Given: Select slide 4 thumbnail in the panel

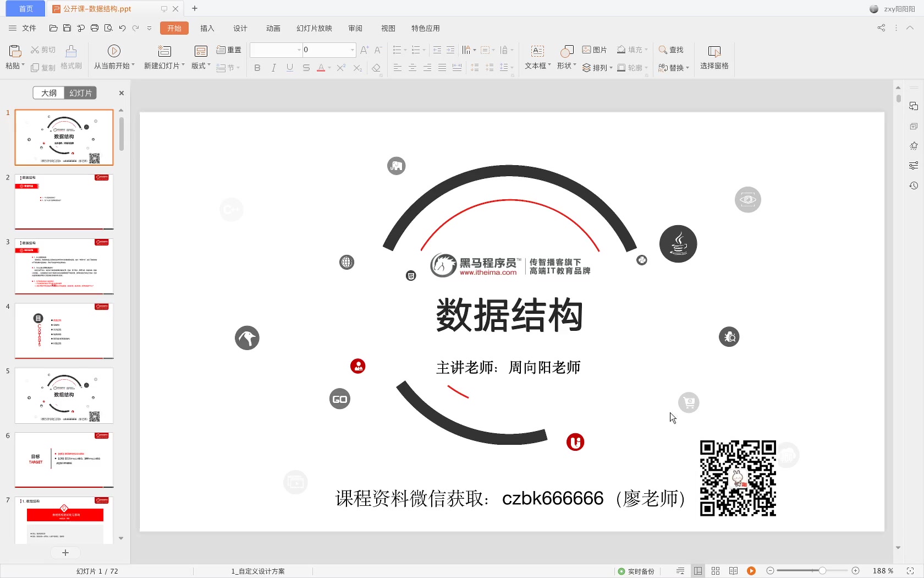Looking at the screenshot, I should [64, 330].
